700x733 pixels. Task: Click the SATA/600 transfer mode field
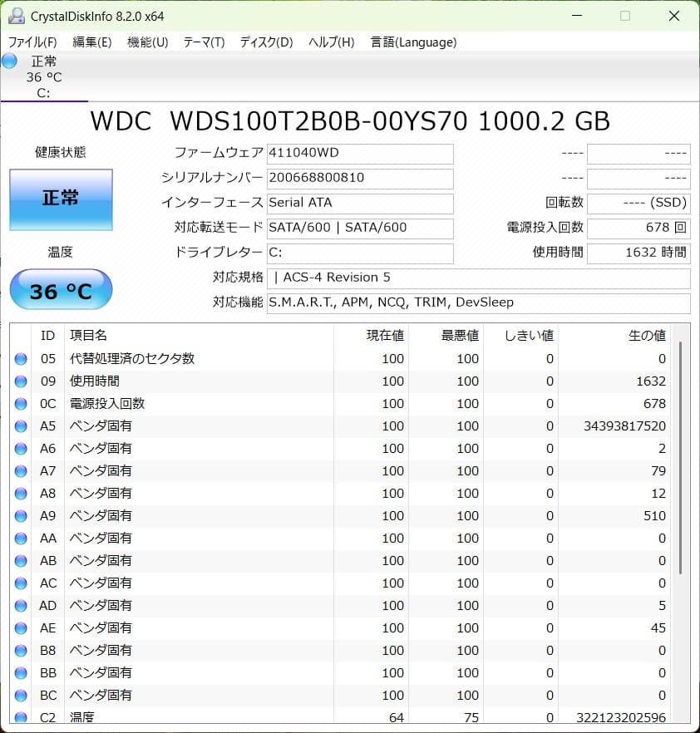click(x=360, y=228)
